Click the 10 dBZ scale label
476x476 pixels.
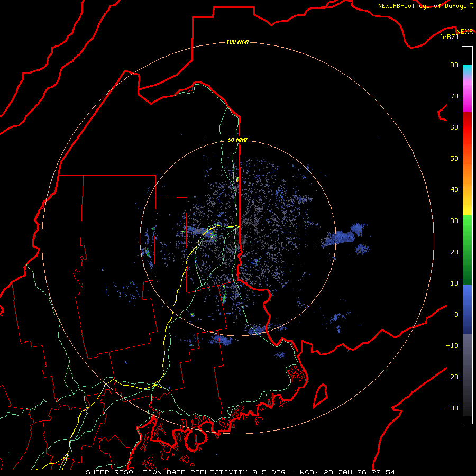(x=454, y=283)
